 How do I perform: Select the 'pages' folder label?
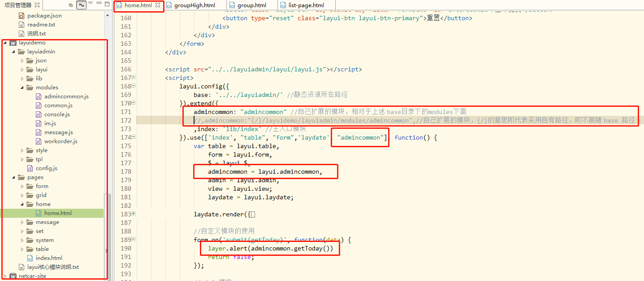point(35,177)
